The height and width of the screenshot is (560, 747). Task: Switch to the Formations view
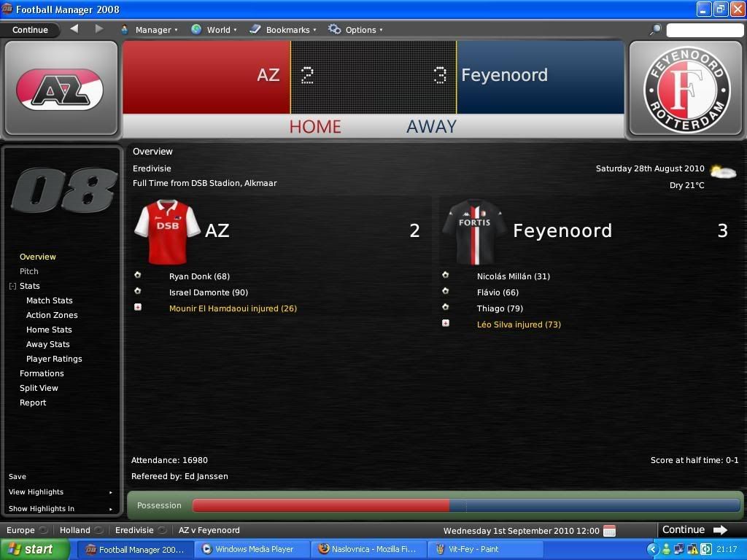pyautogui.click(x=42, y=373)
